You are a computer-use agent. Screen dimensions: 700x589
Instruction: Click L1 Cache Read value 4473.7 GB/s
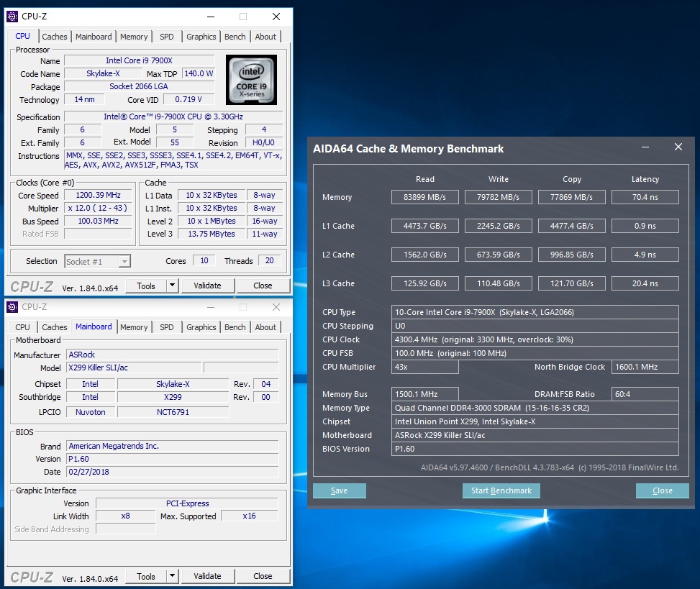click(x=425, y=226)
